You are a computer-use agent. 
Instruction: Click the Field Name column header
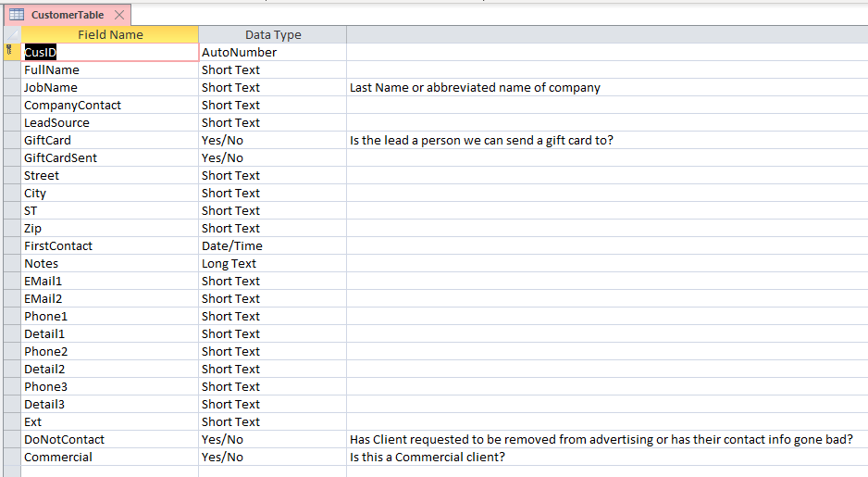pyautogui.click(x=110, y=34)
